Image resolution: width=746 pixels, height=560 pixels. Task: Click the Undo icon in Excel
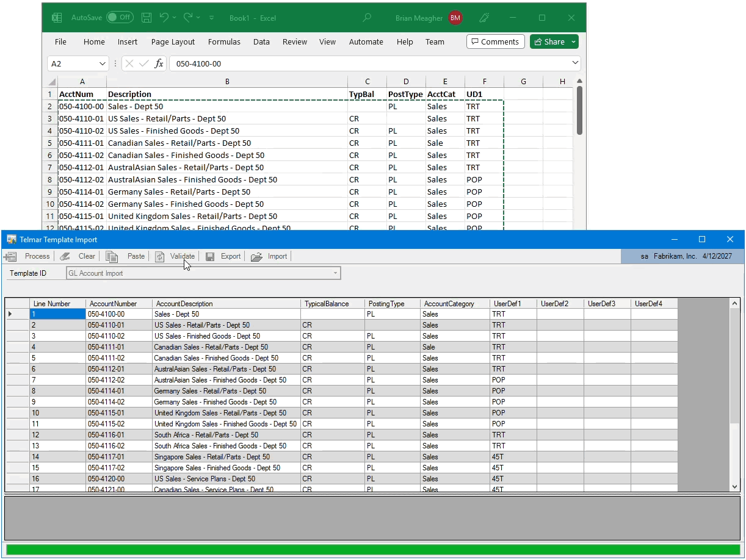(164, 18)
